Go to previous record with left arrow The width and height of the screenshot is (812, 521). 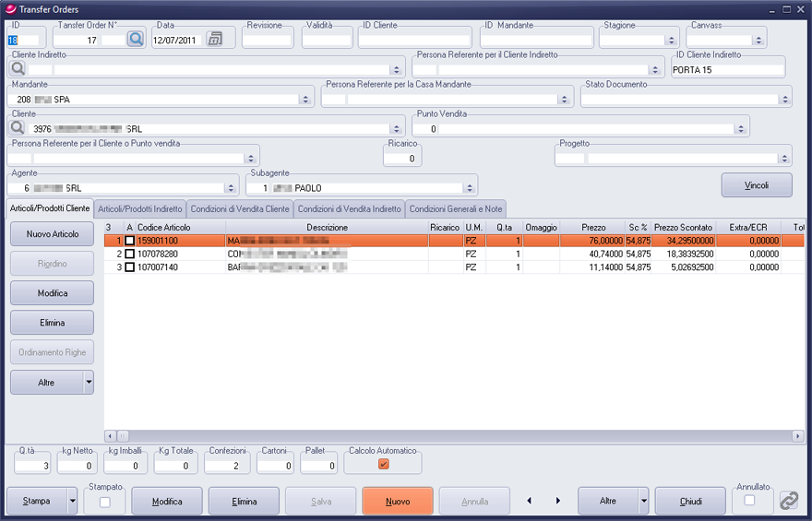[x=529, y=501]
